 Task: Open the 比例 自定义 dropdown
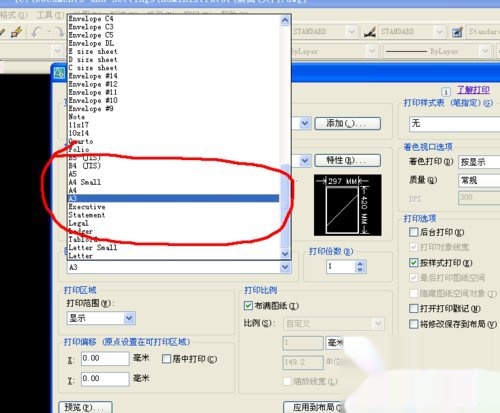coord(333,323)
